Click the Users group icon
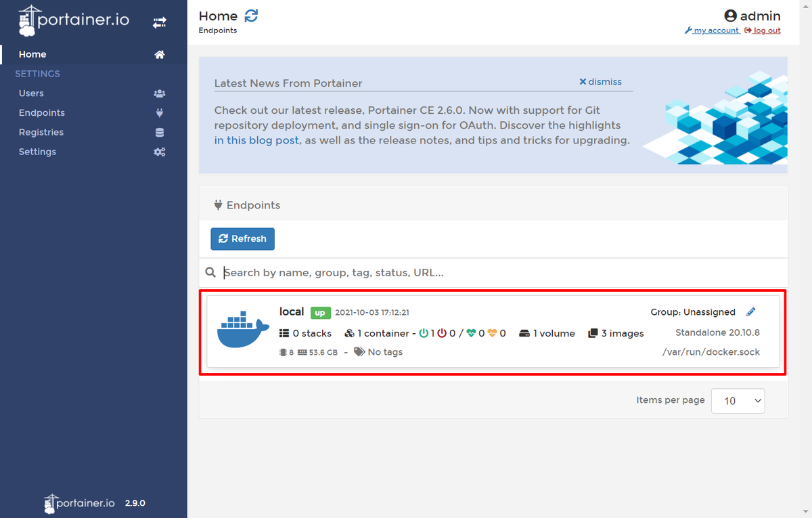This screenshot has height=518, width=812. coord(160,93)
